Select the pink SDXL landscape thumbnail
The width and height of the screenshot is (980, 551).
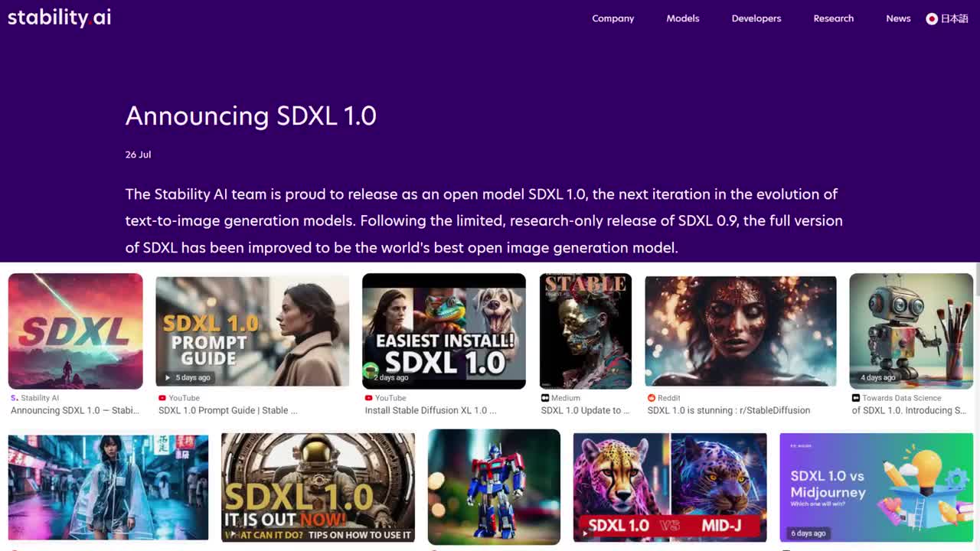75,331
